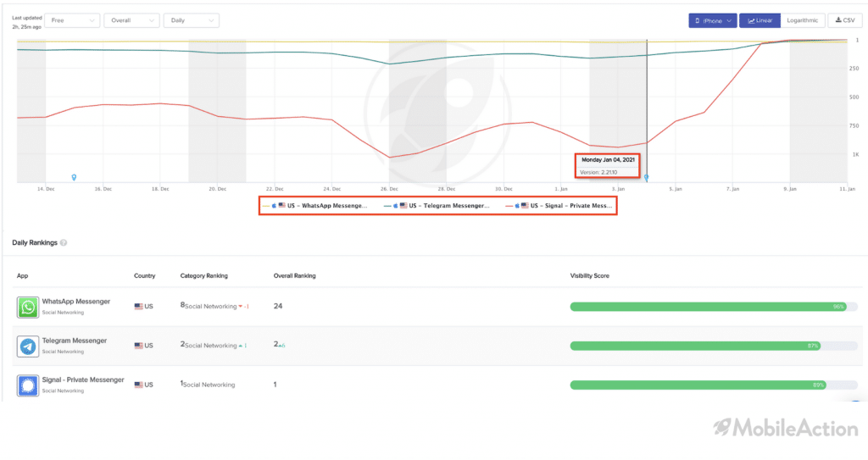Toggle WhatsApp Messenger series in legend
The image size is (868, 460).
314,205
